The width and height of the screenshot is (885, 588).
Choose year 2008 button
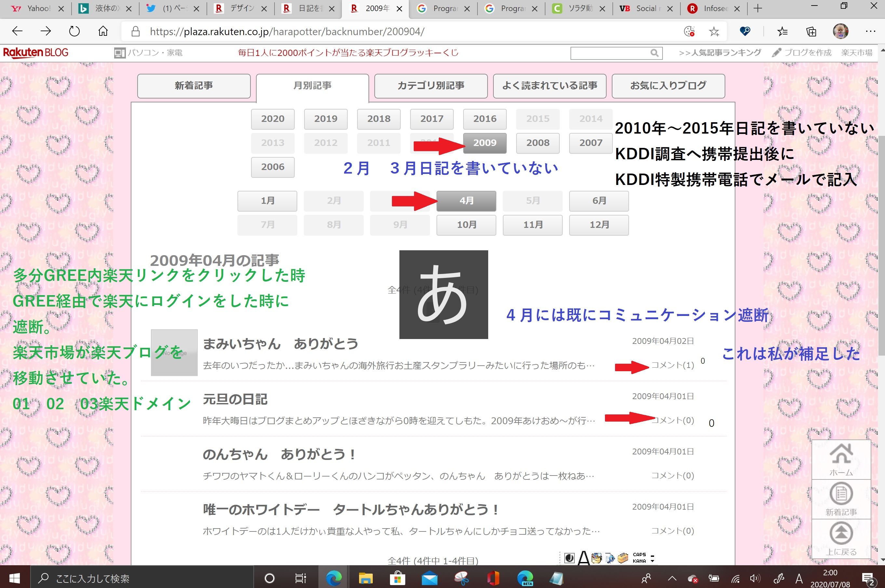[538, 143]
